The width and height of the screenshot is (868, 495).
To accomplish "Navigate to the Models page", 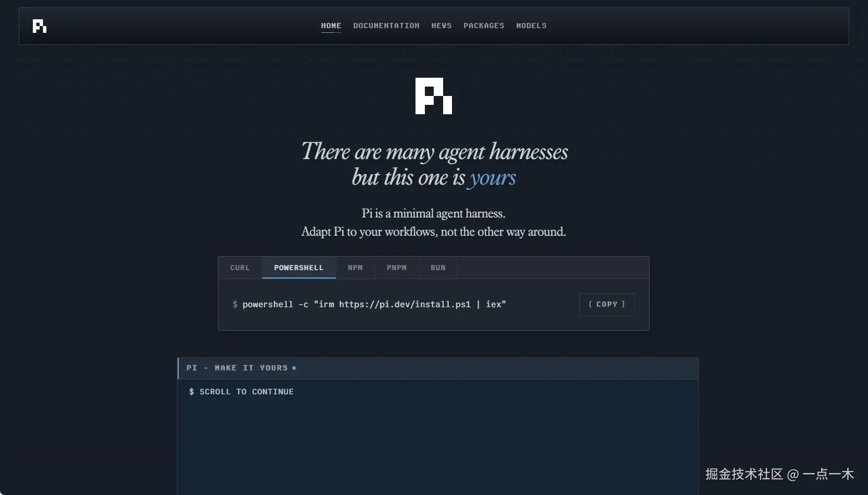I will click(531, 26).
